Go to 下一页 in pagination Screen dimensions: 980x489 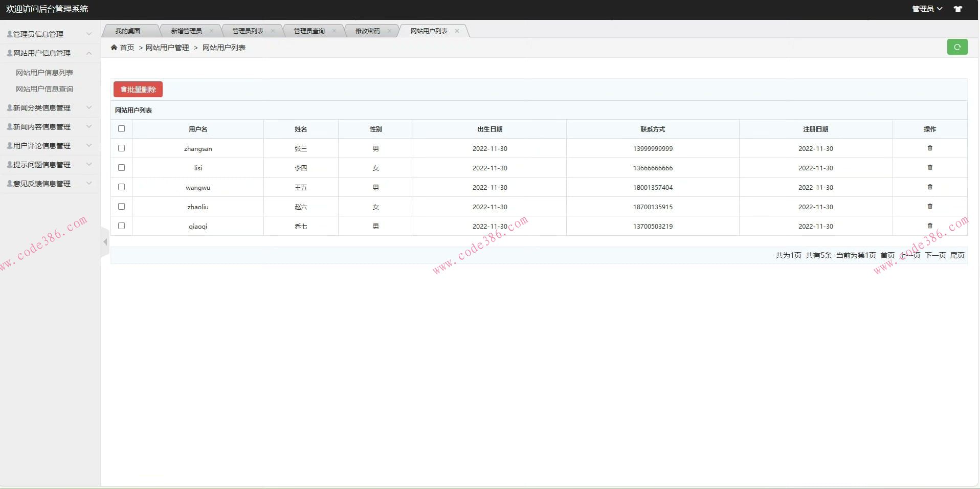[x=935, y=255]
